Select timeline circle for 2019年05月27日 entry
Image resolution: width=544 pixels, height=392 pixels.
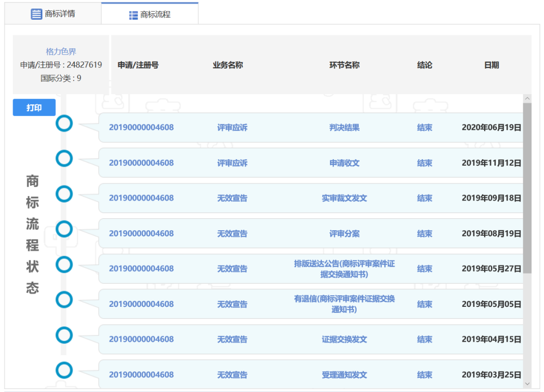click(x=64, y=265)
